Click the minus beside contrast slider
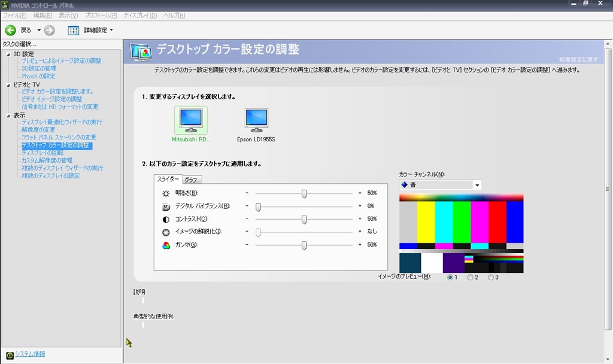 pos(247,219)
